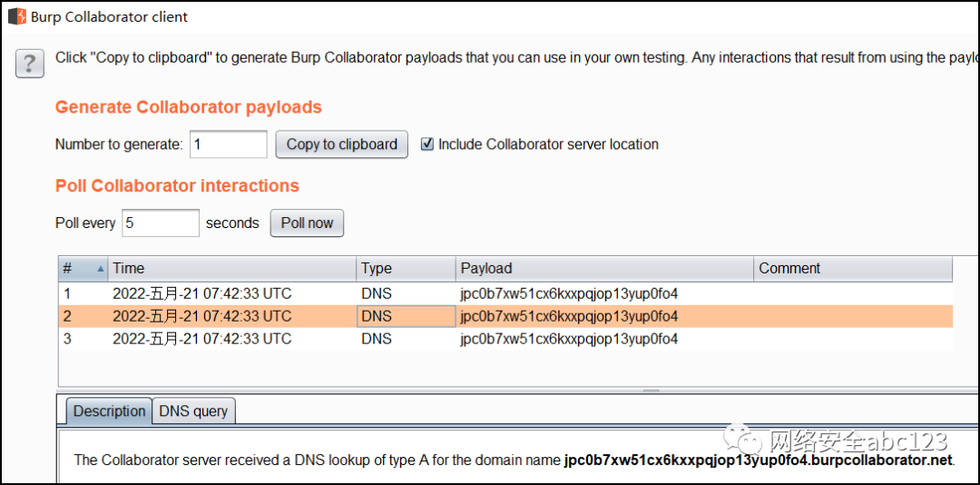Click Time cell of row 1

[x=232, y=293]
